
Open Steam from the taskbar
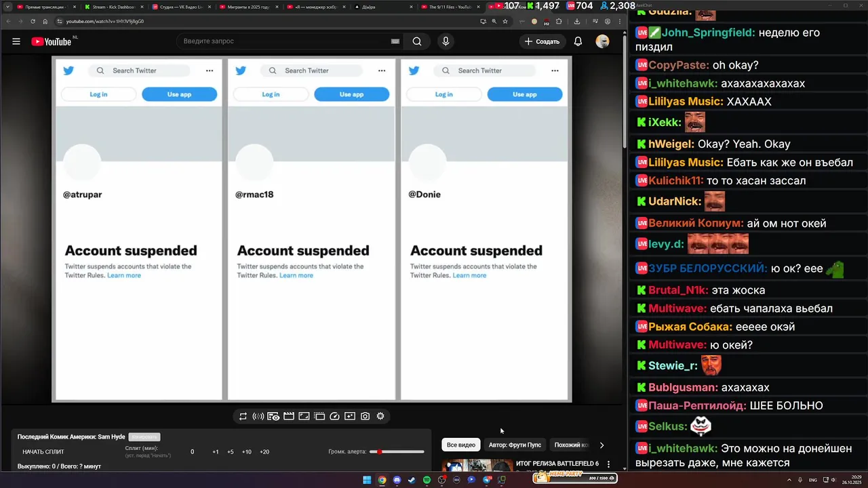click(x=412, y=480)
